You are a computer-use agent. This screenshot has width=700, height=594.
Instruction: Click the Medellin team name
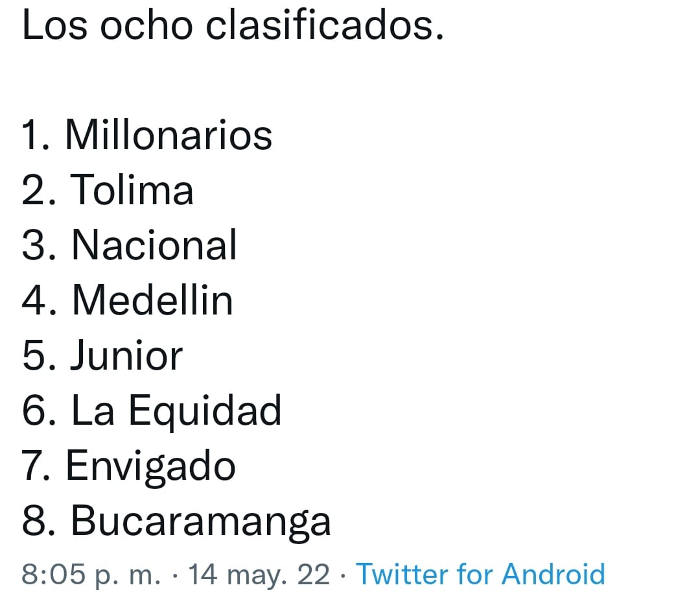pos(153,300)
